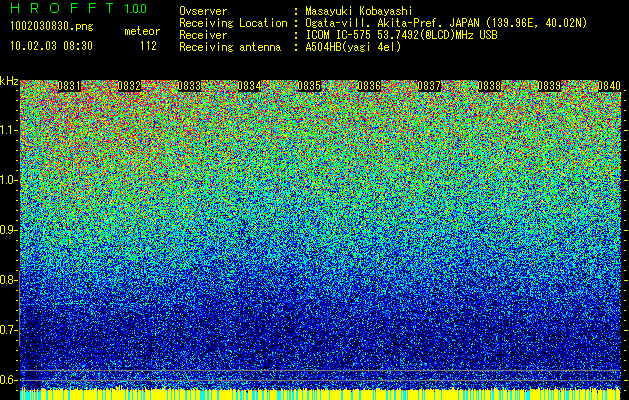Click the meteor count 112
The image size is (629, 400).
click(x=148, y=46)
